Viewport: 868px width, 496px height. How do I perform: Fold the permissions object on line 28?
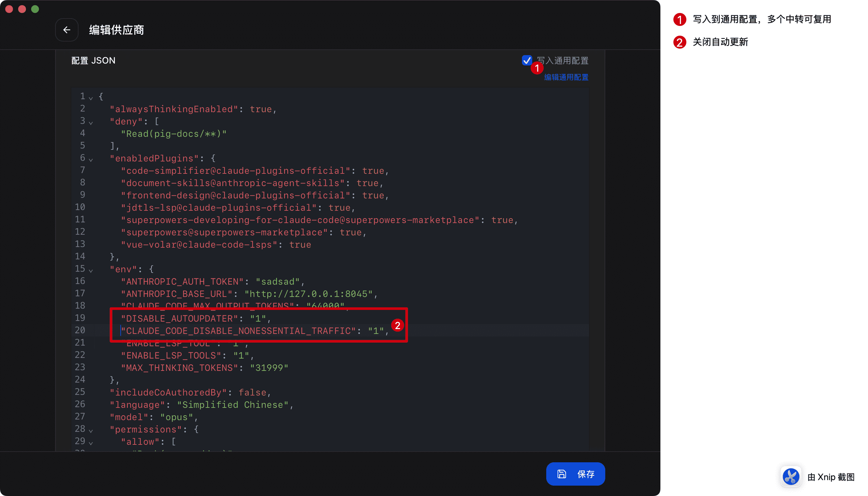pos(90,431)
